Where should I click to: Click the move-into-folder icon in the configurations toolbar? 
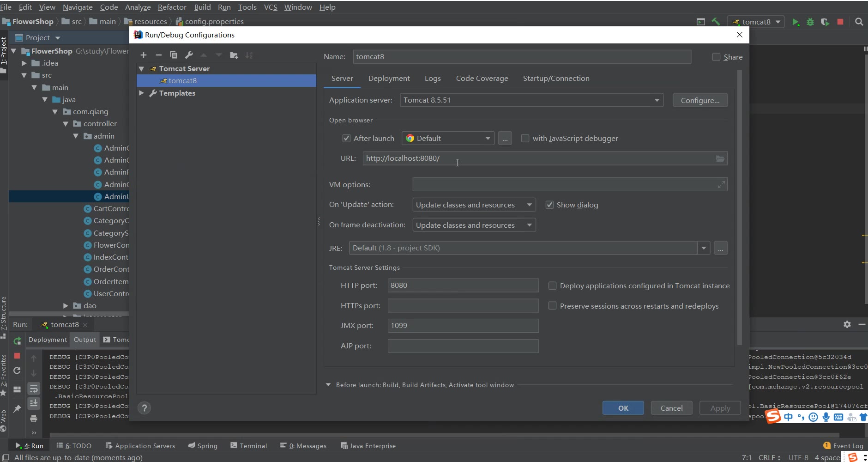234,55
